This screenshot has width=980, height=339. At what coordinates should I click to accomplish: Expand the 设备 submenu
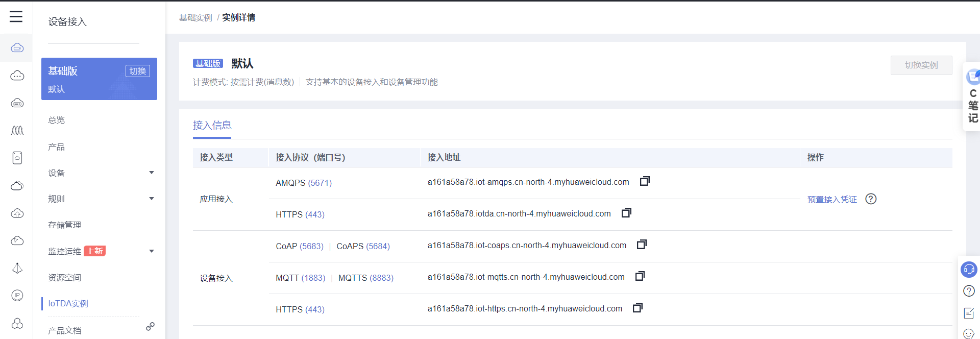151,173
